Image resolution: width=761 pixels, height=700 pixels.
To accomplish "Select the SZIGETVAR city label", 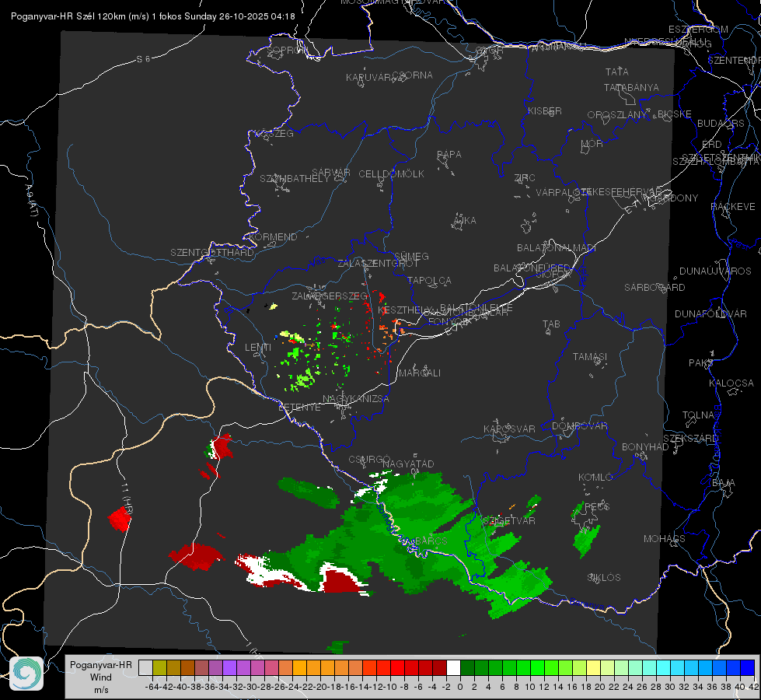I will coord(508,520).
